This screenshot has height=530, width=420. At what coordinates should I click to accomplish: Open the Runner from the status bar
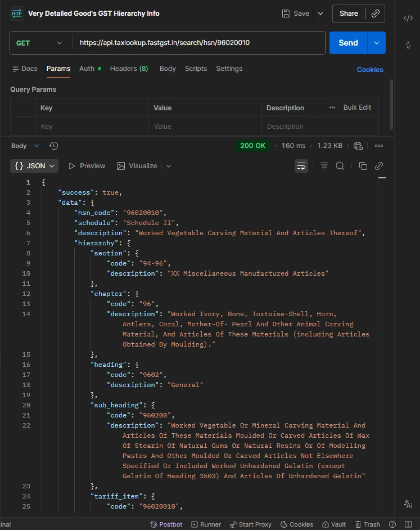point(206,524)
